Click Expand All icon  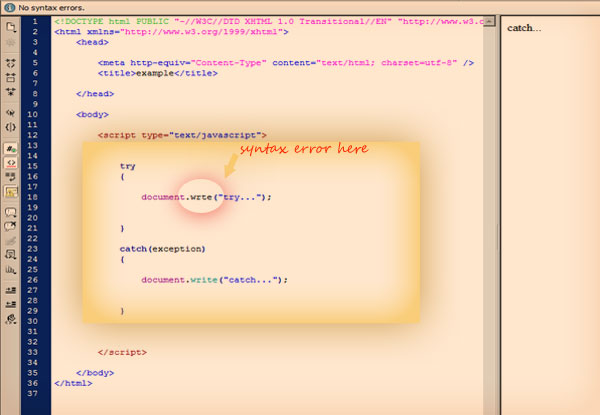[x=11, y=92]
